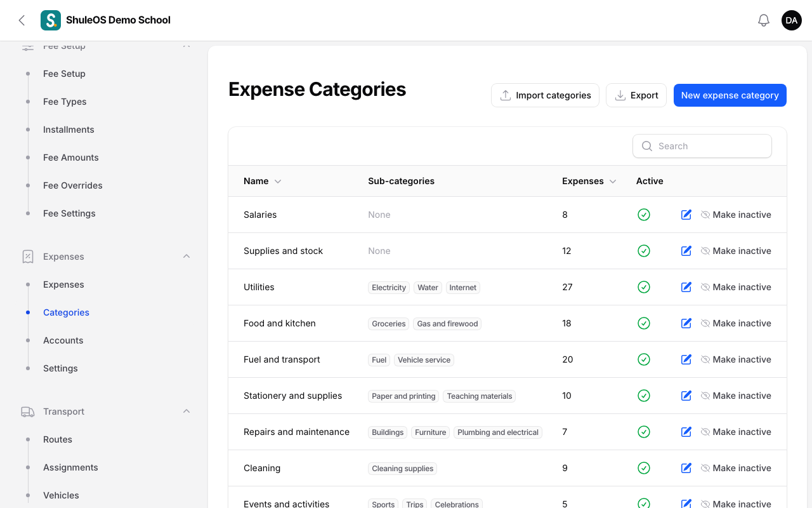Screen dimensions: 812x508
Task: Edit the Salaries category
Action: pyautogui.click(x=686, y=215)
